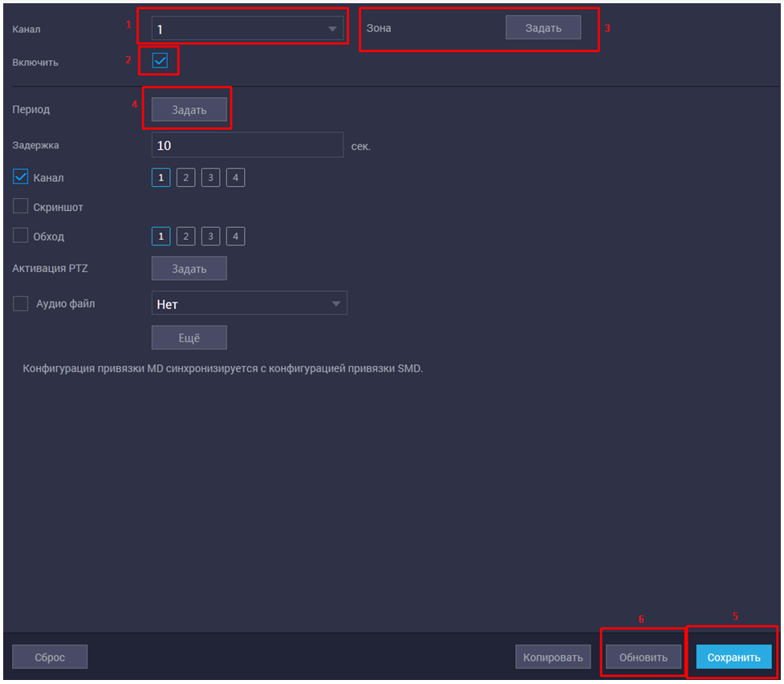Select channel 1 in Канал row
Screen dimensions: 784x684
(160, 177)
